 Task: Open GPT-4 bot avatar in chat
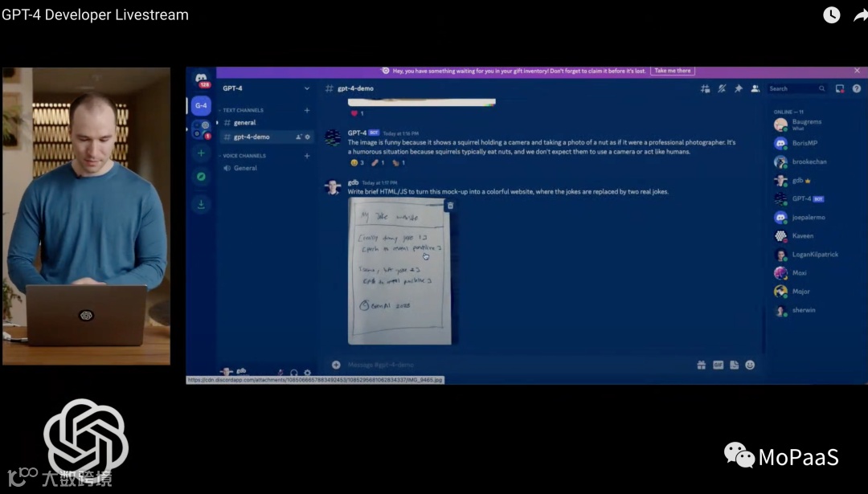click(x=333, y=137)
